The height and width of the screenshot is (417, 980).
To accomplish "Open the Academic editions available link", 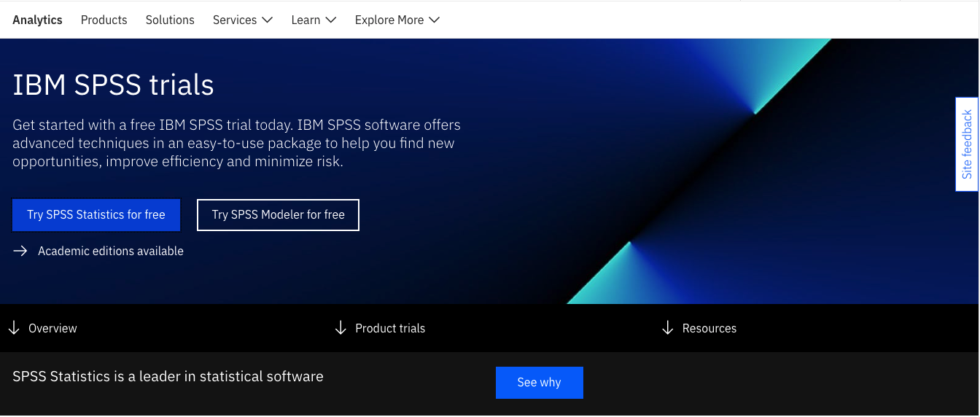I will 111,251.
